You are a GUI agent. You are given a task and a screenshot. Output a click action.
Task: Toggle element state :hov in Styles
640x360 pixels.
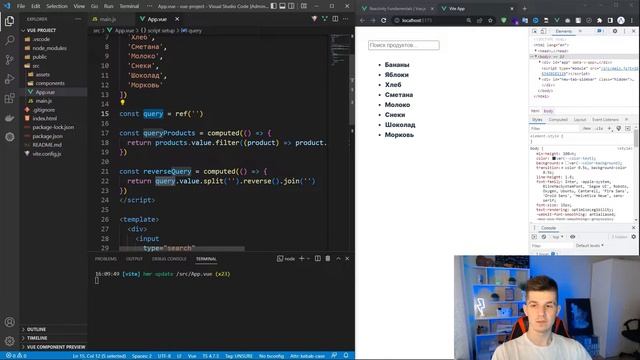click(x=587, y=129)
